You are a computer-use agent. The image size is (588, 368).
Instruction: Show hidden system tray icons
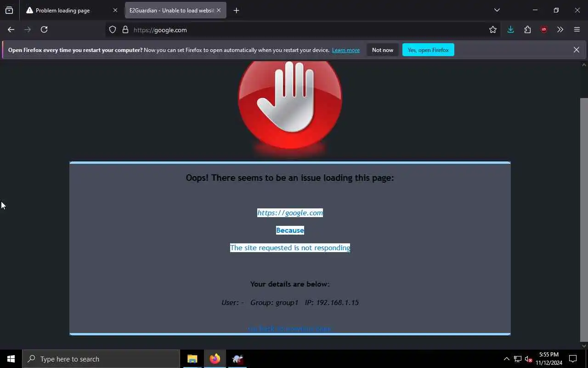click(x=506, y=359)
